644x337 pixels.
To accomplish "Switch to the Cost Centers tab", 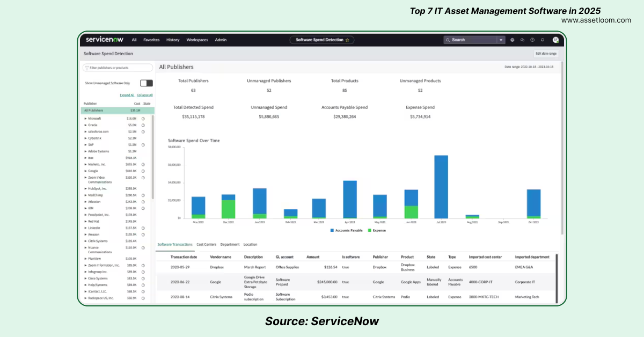I will pos(207,245).
